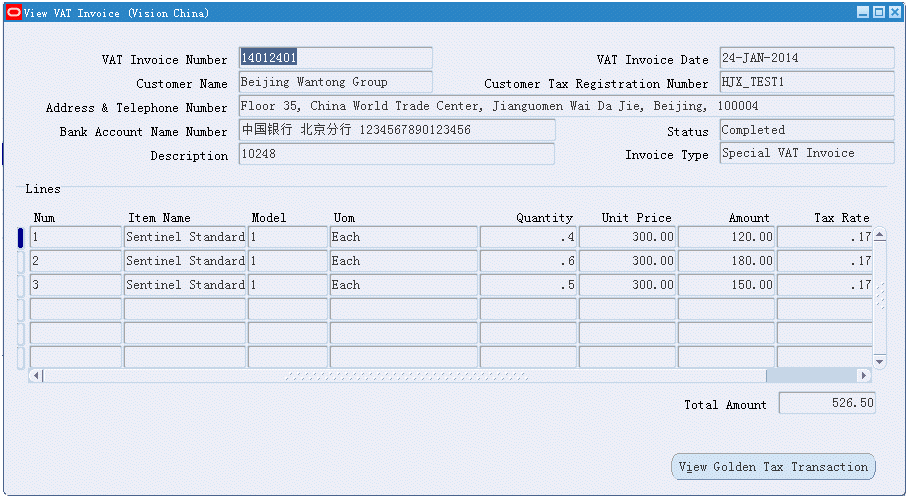Click the Amount cell showing 120.00
The width and height of the screenshot is (908, 498).
[726, 237]
